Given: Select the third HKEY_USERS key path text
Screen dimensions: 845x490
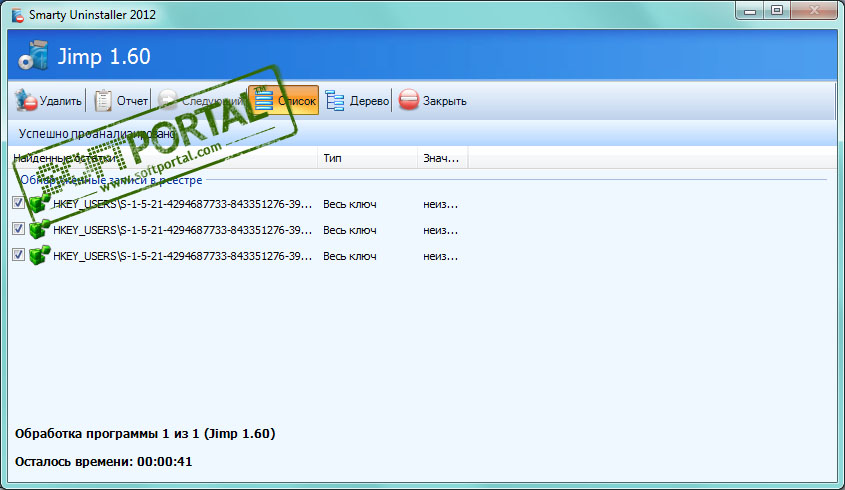Looking at the screenshot, I should (183, 256).
